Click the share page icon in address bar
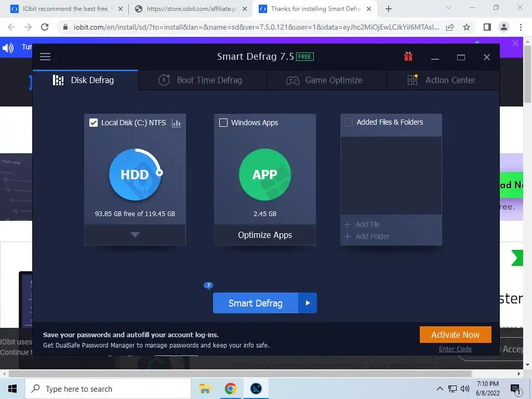Viewport: 532px width, 399px height. 450,27
